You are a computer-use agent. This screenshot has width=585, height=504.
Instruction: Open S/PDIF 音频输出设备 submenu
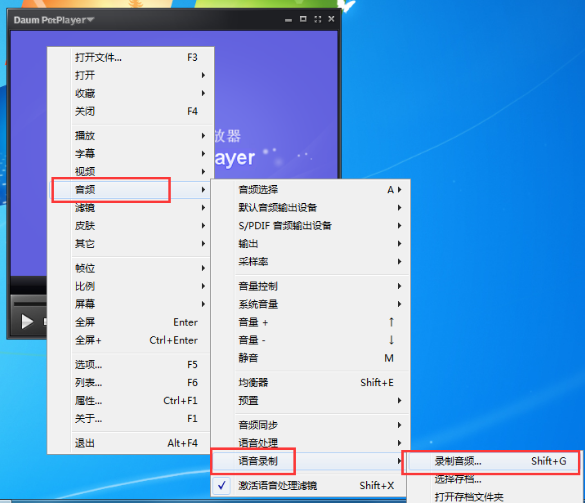311,225
